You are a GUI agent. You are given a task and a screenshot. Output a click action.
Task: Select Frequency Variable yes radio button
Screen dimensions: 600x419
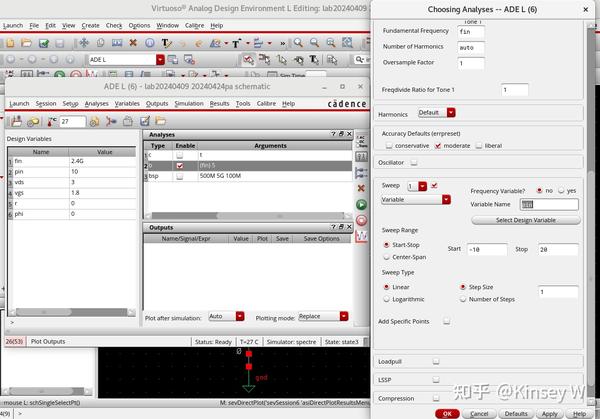pyautogui.click(x=561, y=191)
